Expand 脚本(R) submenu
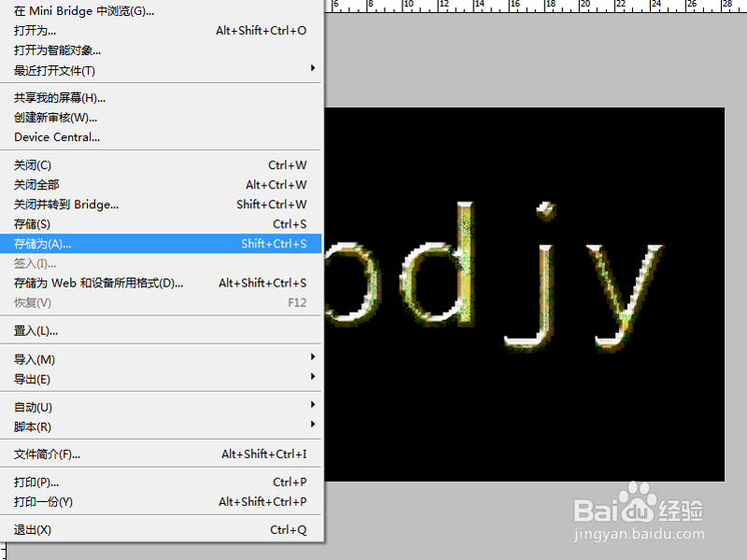 click(161, 427)
